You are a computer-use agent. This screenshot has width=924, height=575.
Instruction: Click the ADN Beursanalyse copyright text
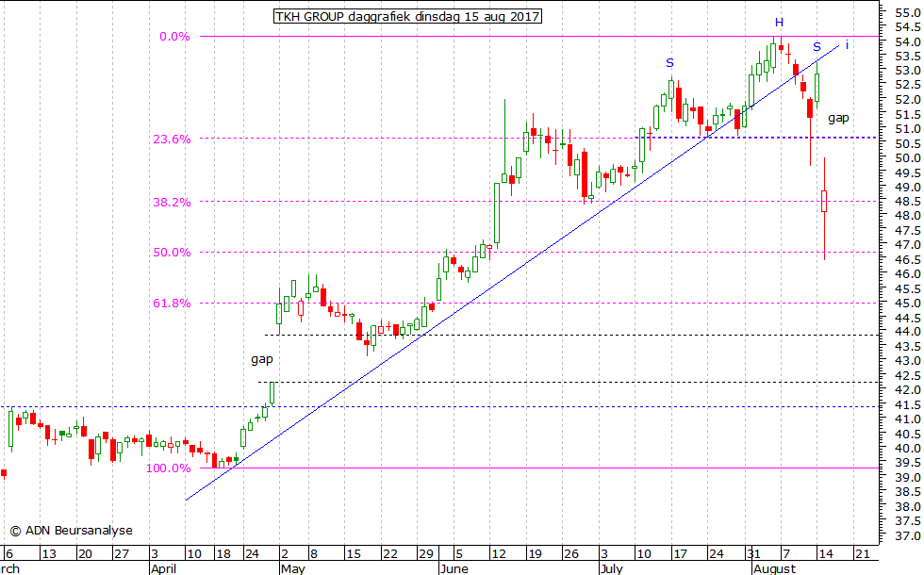click(x=72, y=530)
